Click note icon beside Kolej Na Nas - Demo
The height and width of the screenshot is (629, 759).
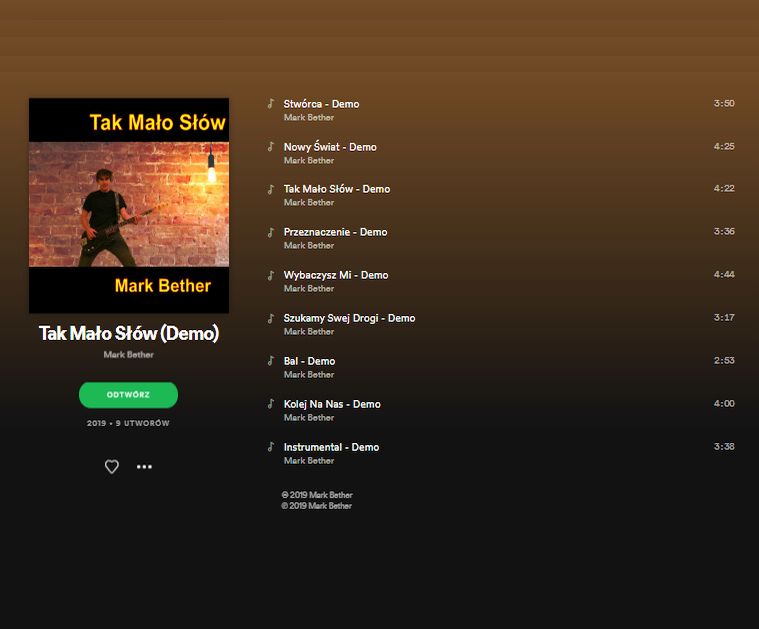[270, 404]
